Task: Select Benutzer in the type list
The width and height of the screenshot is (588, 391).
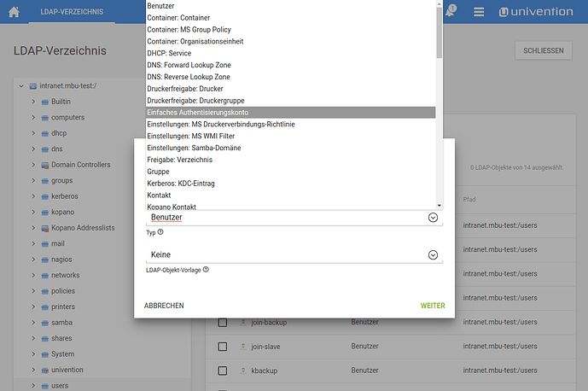Action: click(291, 6)
